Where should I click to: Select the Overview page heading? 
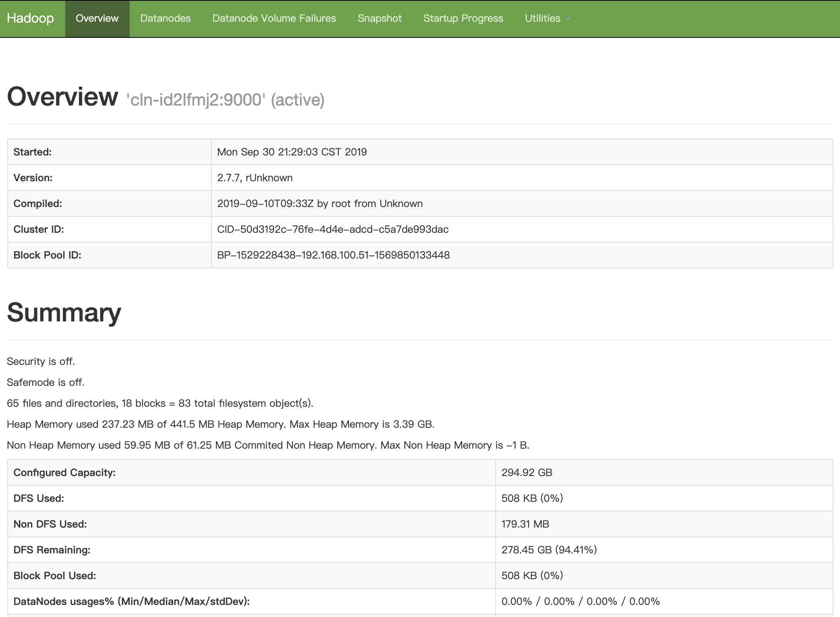tap(62, 97)
